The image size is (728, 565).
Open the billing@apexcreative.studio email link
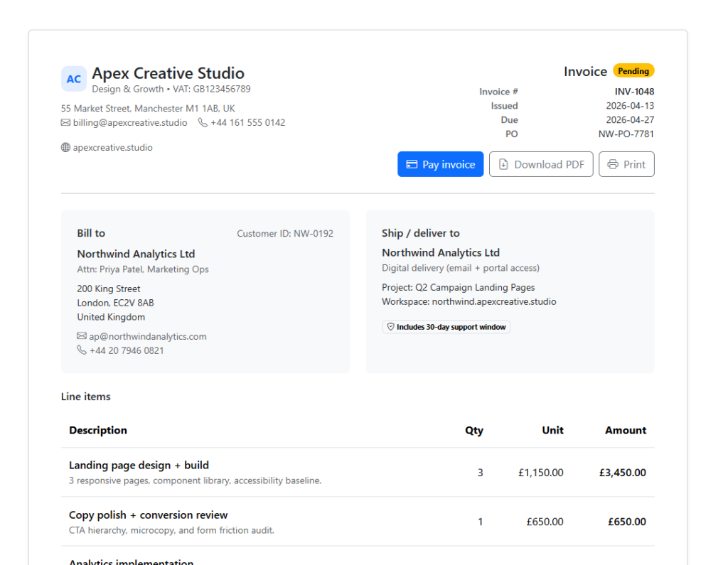click(130, 123)
